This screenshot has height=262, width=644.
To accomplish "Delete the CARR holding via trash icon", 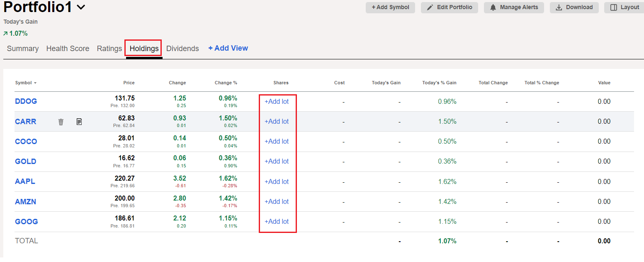I will click(61, 121).
